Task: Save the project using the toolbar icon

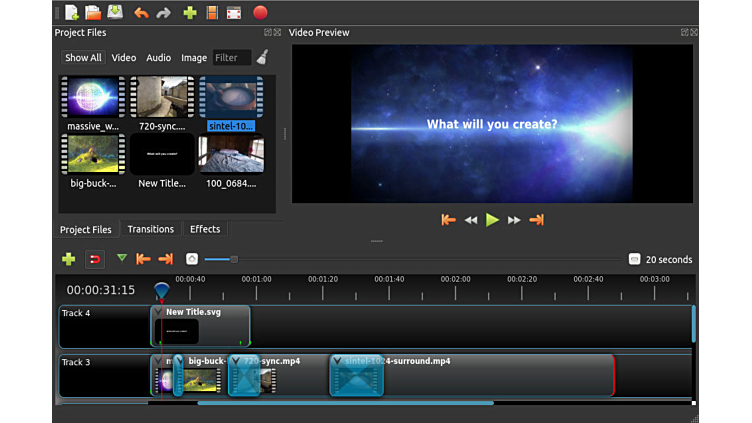Action: tap(115, 13)
